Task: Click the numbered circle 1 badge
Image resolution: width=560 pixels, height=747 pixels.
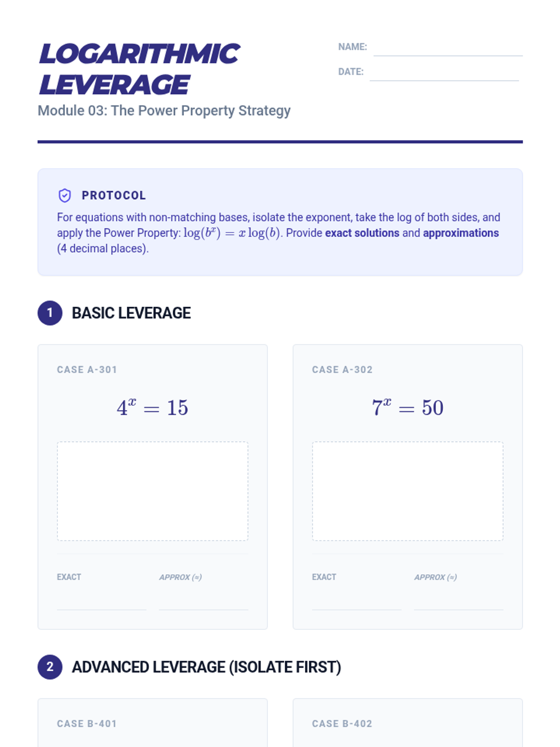Action: tap(50, 313)
